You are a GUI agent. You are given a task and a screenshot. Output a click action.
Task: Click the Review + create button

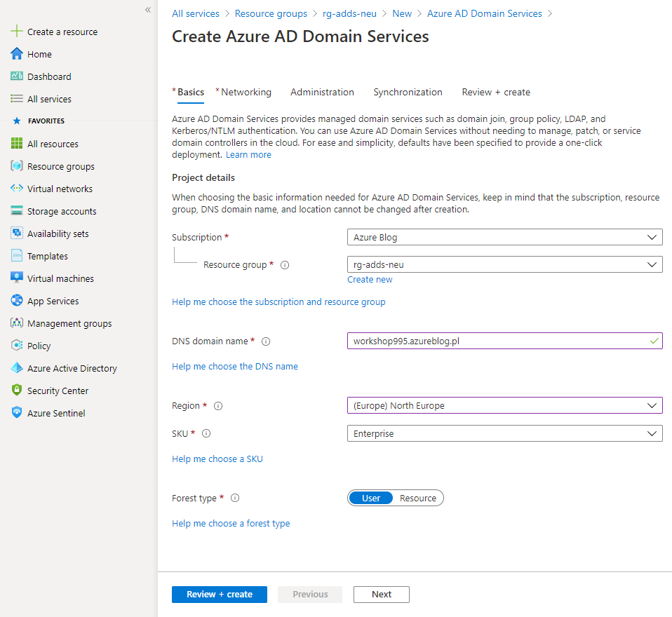(219, 594)
